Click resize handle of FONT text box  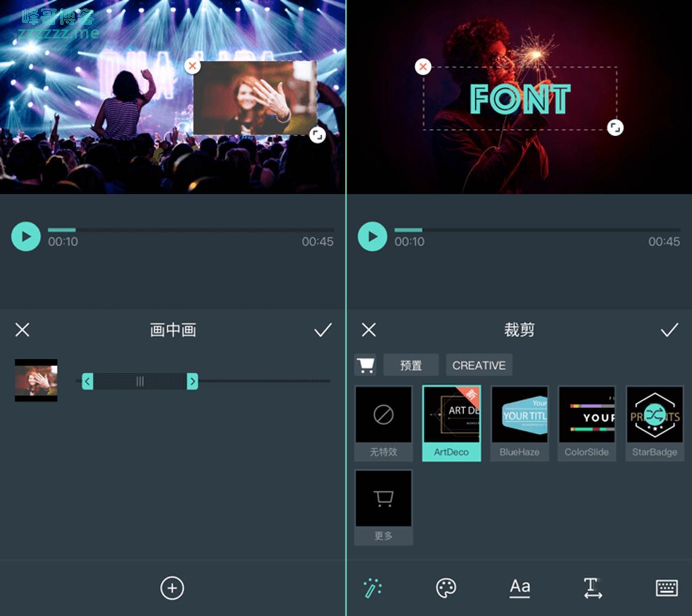point(615,128)
